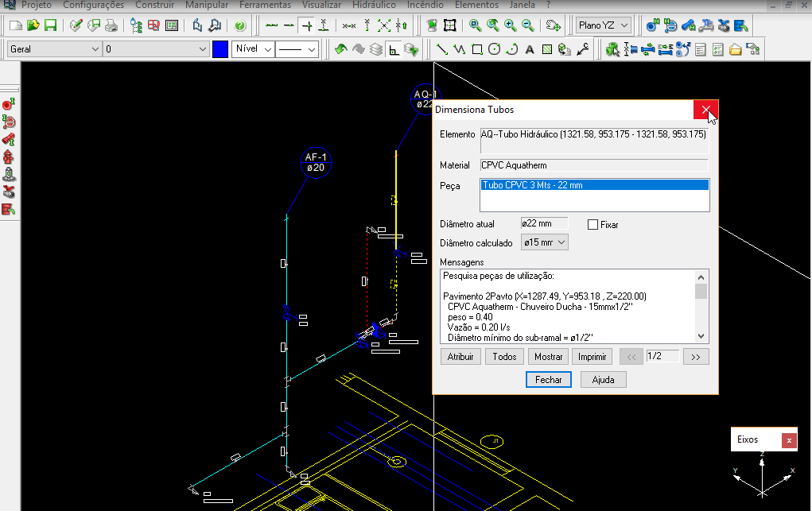Select the text tool letter A
Viewport: 812px width, 511px height.
point(530,49)
